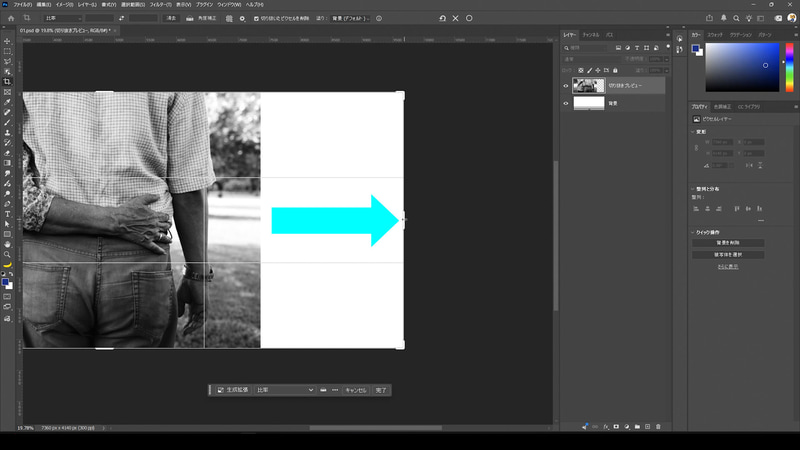Select the Object Selection tool

(x=7, y=72)
